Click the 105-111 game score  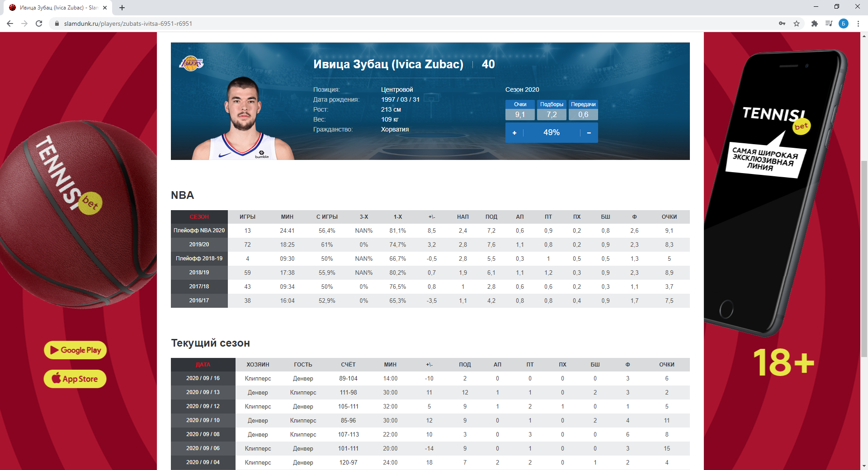click(348, 407)
